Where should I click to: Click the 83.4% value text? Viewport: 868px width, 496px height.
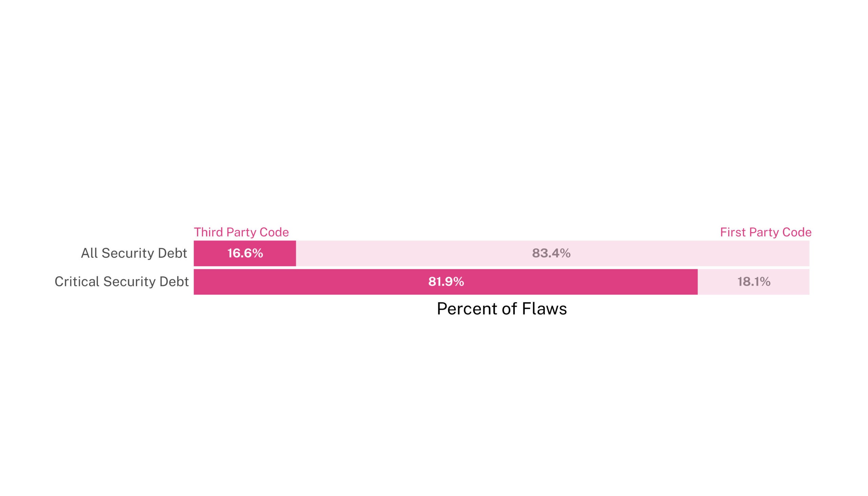tap(551, 253)
